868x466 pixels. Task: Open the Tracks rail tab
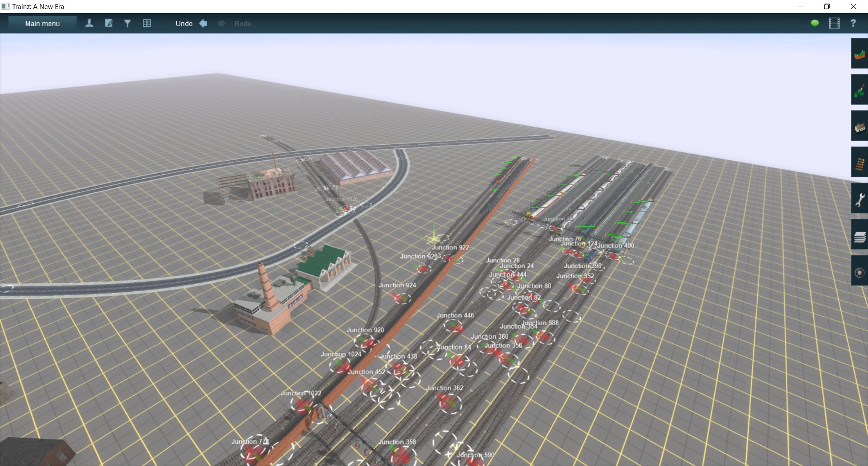[859, 162]
